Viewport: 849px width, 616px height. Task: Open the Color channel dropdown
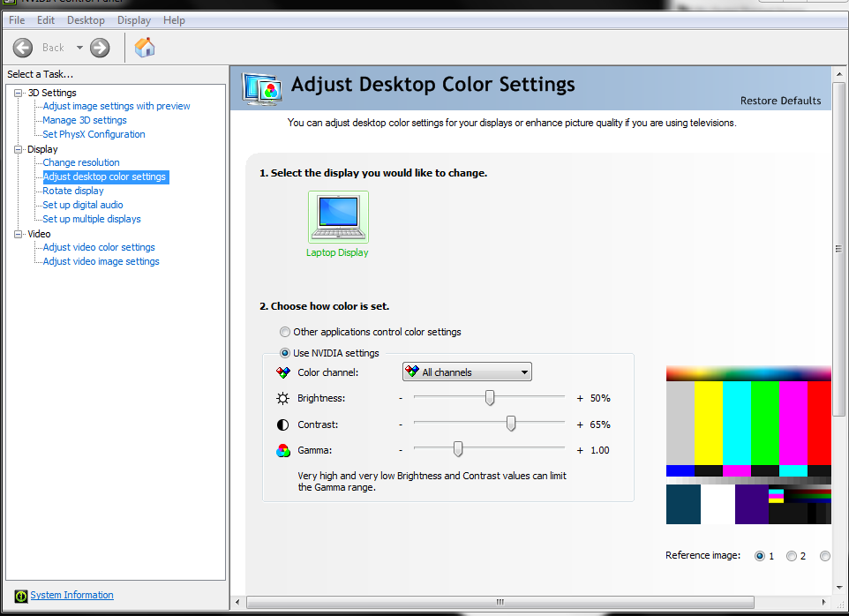pos(467,372)
